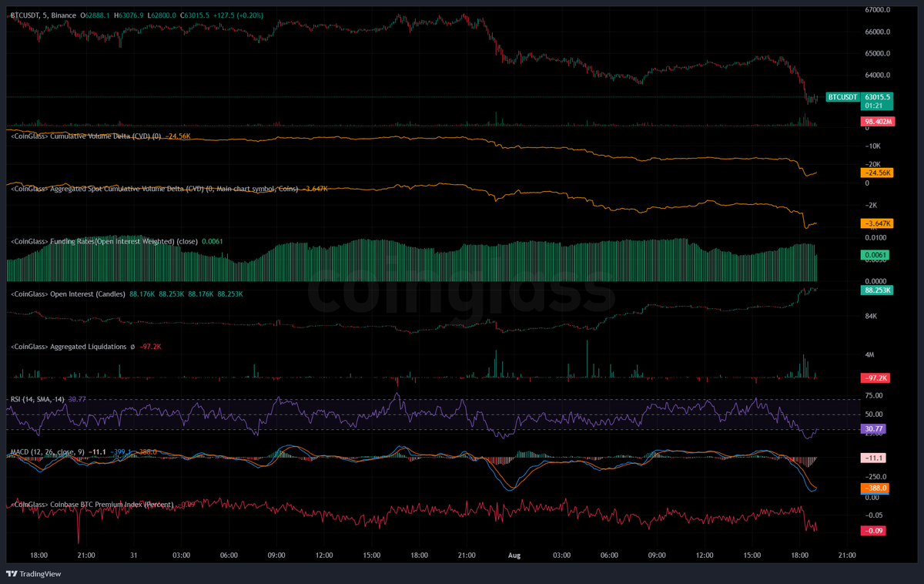Image resolution: width=924 pixels, height=584 pixels.
Task: Click the orange -388.0 MACD signal axis tag
Action: pos(876,488)
